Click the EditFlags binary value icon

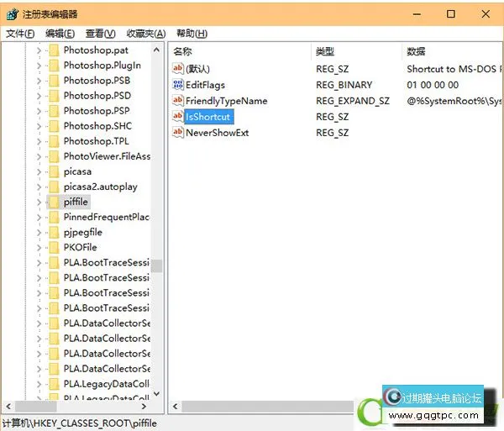[178, 85]
